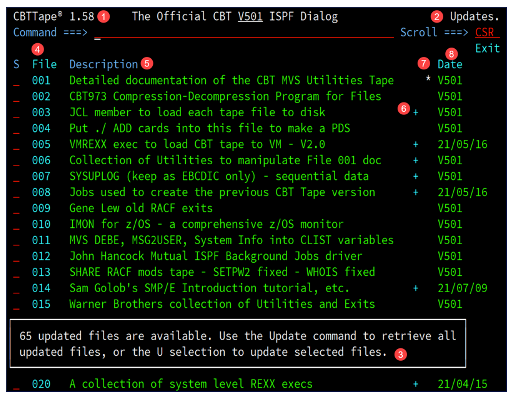
Task: Click the plus update marker on file 005
Action: (x=416, y=145)
